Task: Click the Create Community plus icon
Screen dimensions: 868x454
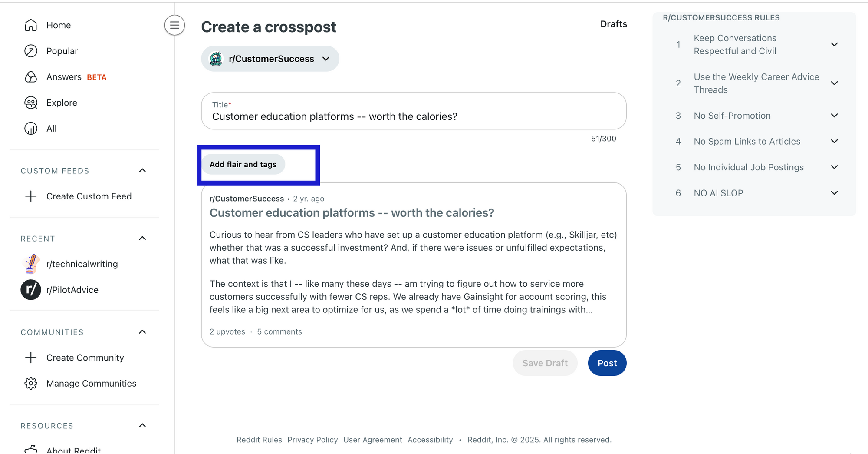Action: tap(31, 358)
